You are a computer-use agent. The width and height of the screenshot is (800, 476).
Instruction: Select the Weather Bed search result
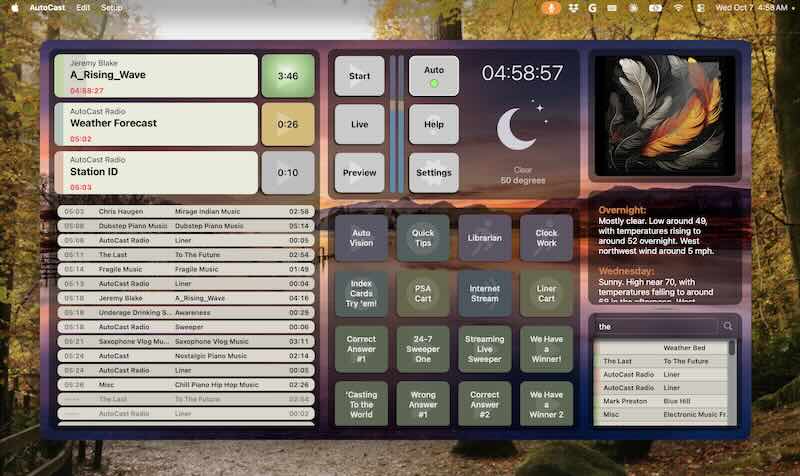pos(662,348)
